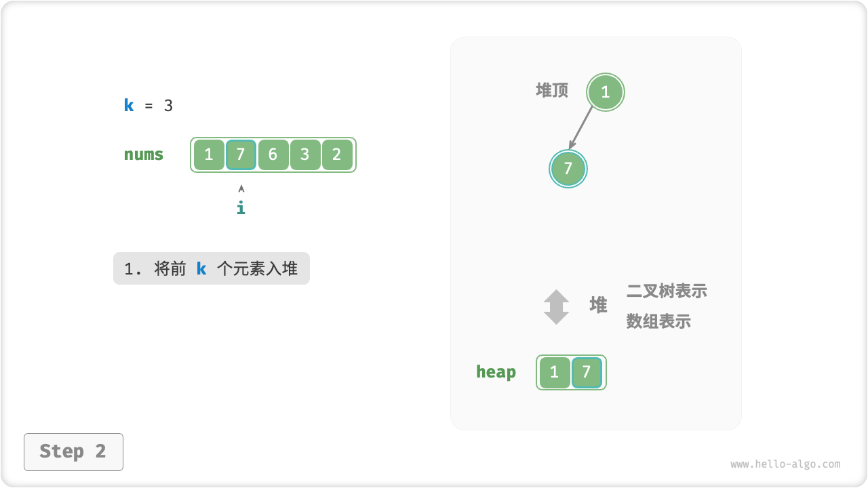Screen dimensions: 868x488
Task: Click the 堆顶 label
Action: click(553, 90)
